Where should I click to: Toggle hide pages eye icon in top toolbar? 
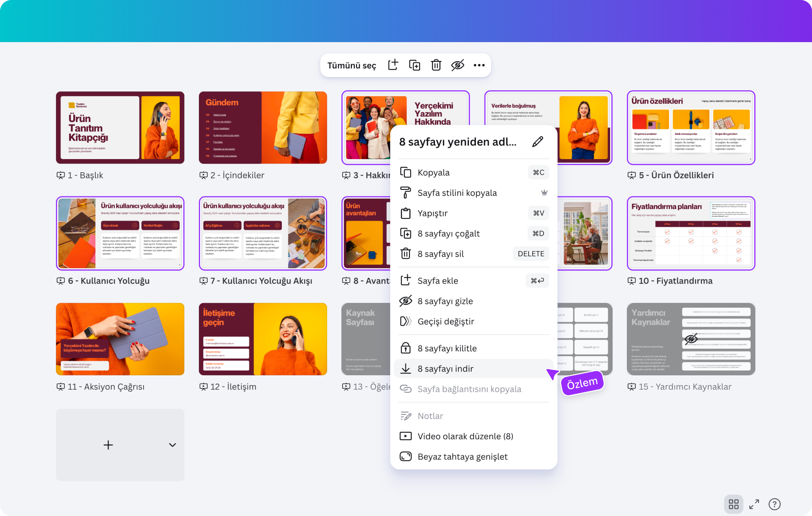click(458, 65)
